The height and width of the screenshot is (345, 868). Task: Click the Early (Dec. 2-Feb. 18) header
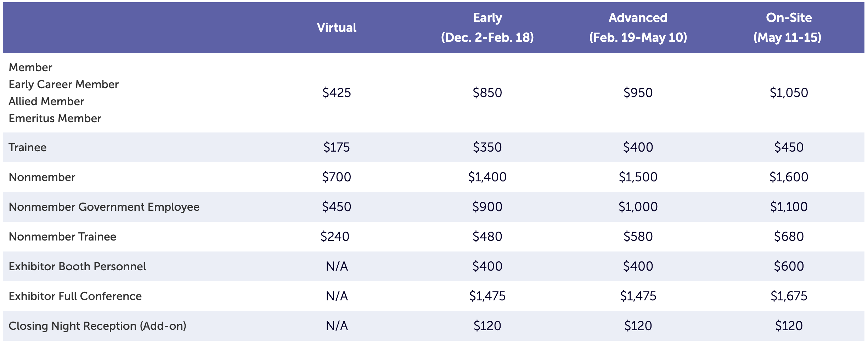click(487, 28)
